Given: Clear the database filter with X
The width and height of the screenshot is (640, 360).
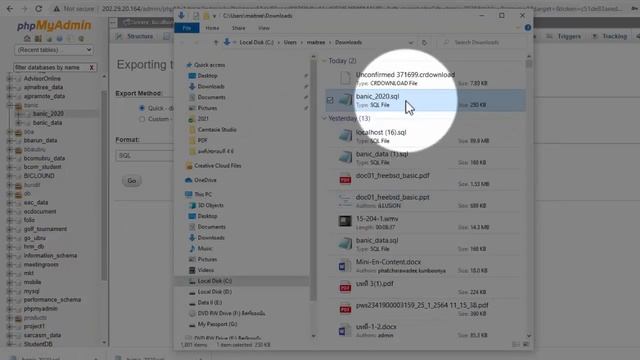Looking at the screenshot, I should (91, 67).
